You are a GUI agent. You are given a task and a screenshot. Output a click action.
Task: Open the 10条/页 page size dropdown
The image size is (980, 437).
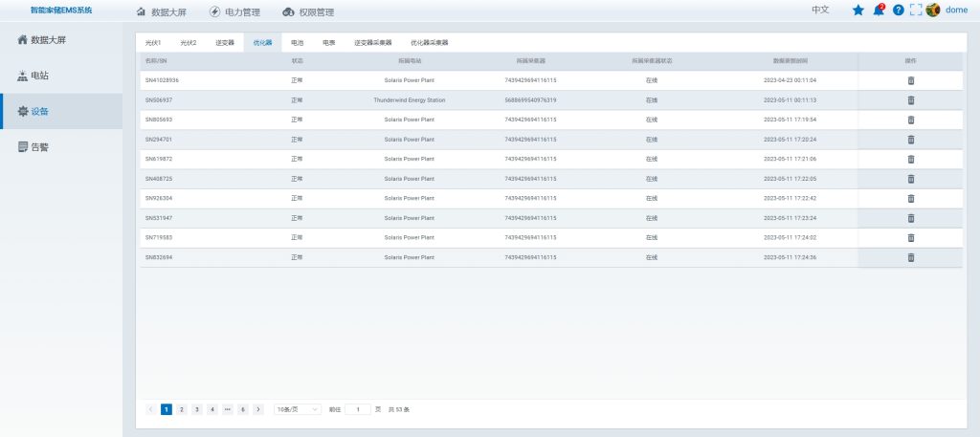[298, 409]
